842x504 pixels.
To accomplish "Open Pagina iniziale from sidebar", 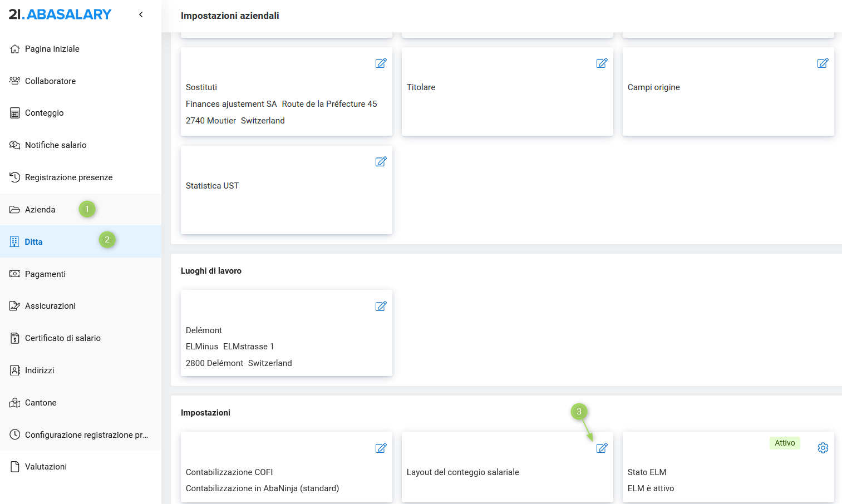I will coord(52,49).
